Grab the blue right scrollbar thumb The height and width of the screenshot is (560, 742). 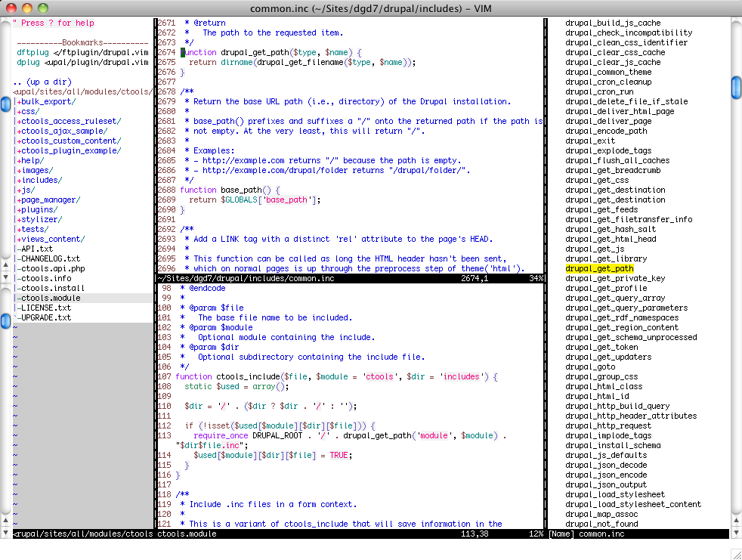(x=736, y=87)
